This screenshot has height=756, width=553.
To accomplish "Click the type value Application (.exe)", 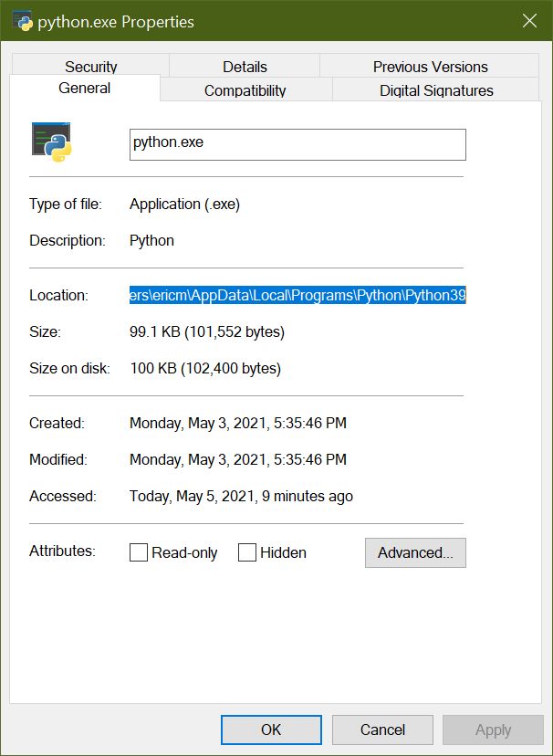I will [x=185, y=204].
